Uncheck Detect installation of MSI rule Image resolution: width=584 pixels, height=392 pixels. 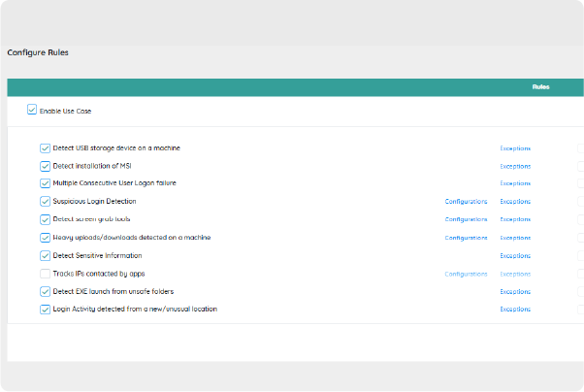tap(45, 166)
